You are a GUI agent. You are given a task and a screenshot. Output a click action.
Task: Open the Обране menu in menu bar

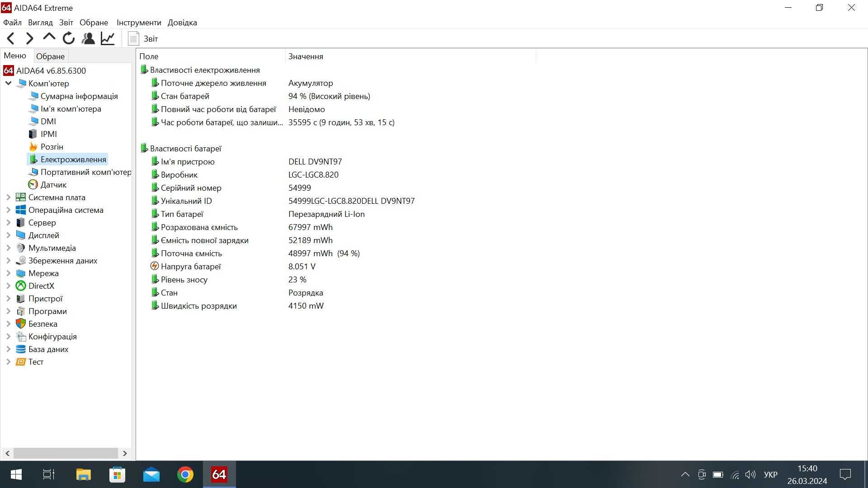[x=94, y=23]
